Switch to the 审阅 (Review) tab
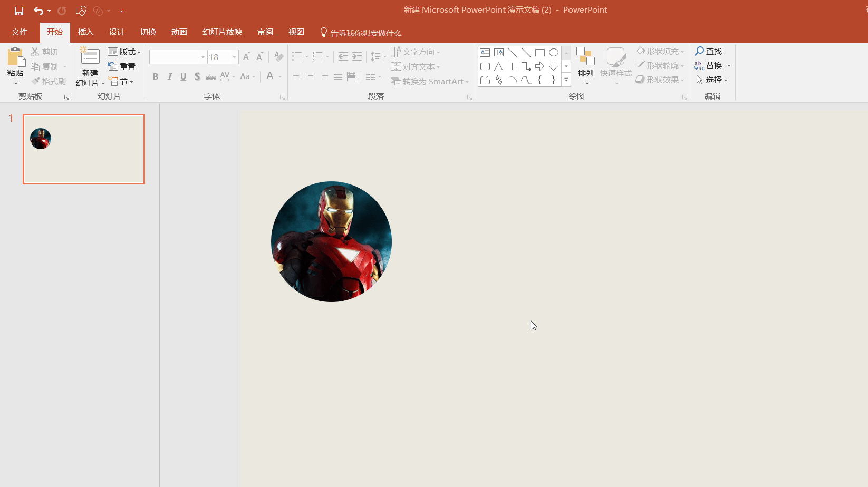This screenshot has height=487, width=868. 265,32
